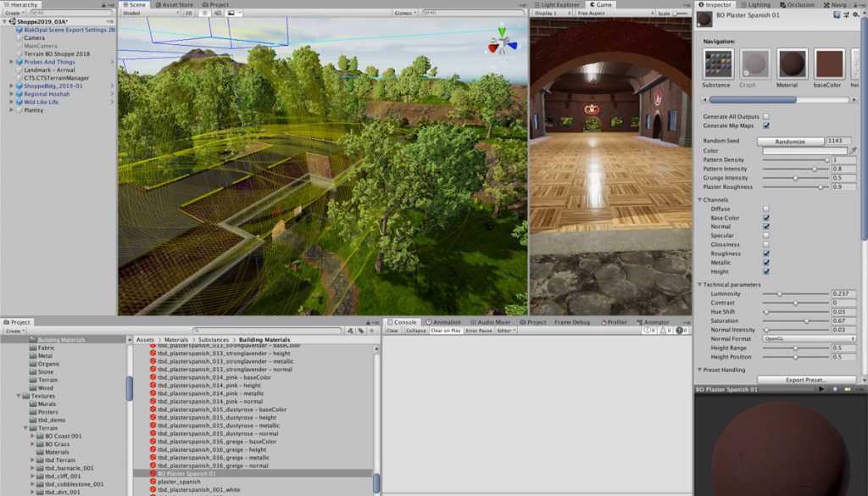Select the Substance navigation thumbnail
Image resolution: width=868 pixels, height=496 pixels.
719,64
